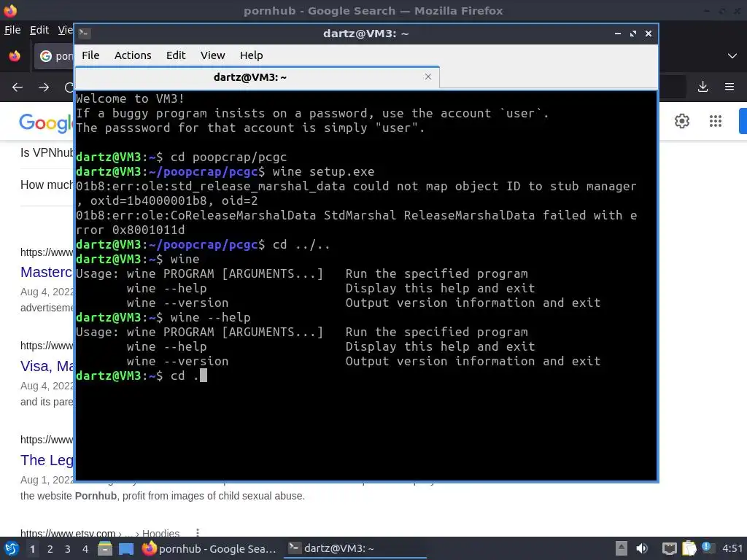Click Firefox back arrow button
This screenshot has width=747, height=560.
pyautogui.click(x=18, y=87)
